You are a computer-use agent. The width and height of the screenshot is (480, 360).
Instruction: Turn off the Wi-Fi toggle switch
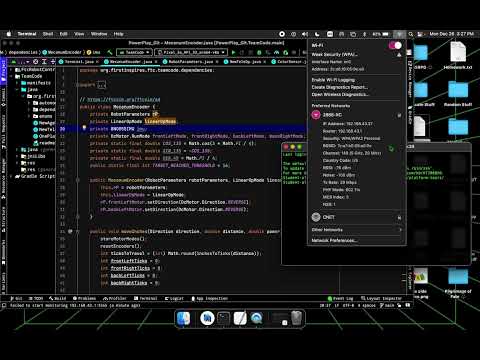click(x=395, y=45)
